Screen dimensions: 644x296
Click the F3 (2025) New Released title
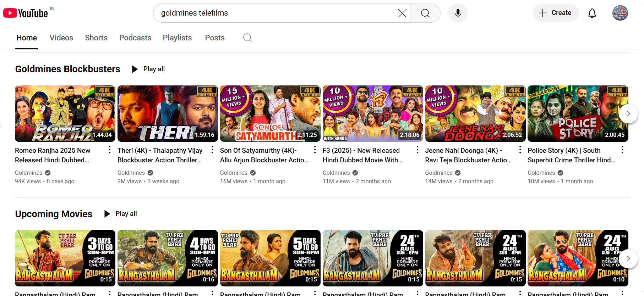point(363,155)
